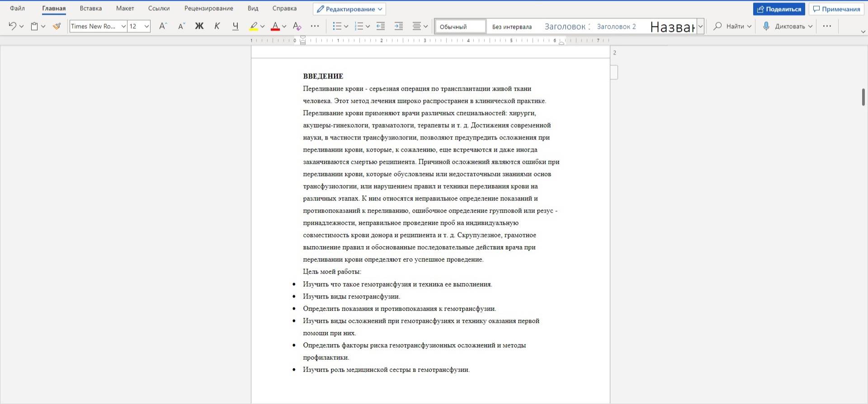Toggle bold formatting (Ж)
Viewport: 868px width, 404px height.
coord(199,26)
